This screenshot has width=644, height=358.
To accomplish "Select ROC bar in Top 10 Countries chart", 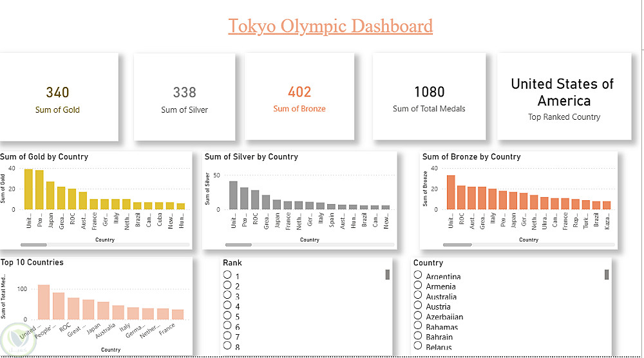I will coord(73,308).
